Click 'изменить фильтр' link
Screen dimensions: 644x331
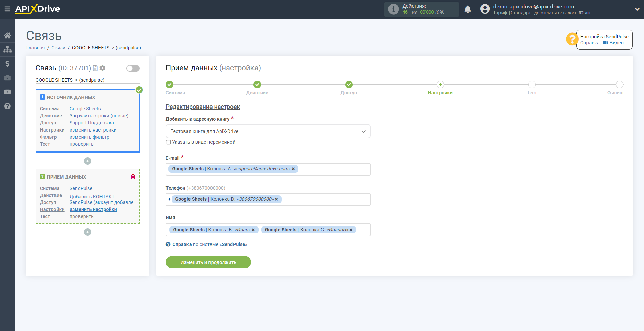click(89, 137)
